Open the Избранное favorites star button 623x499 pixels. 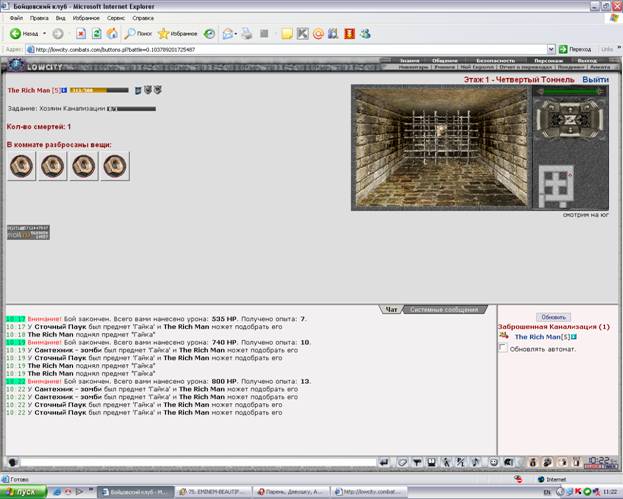[x=178, y=34]
